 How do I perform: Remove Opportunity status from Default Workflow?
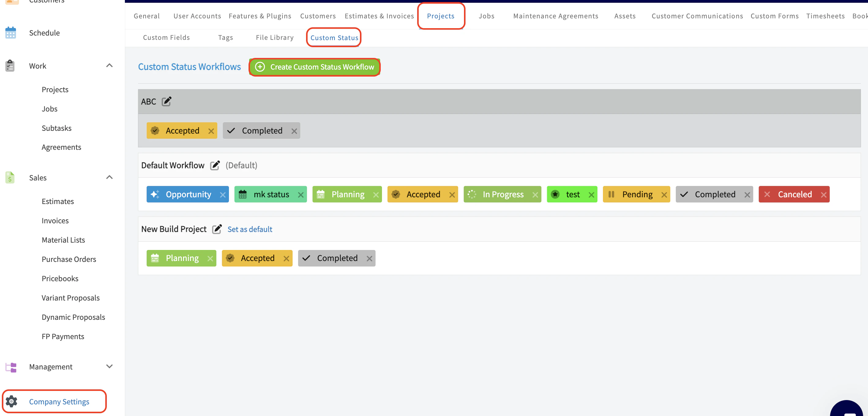[223, 195]
